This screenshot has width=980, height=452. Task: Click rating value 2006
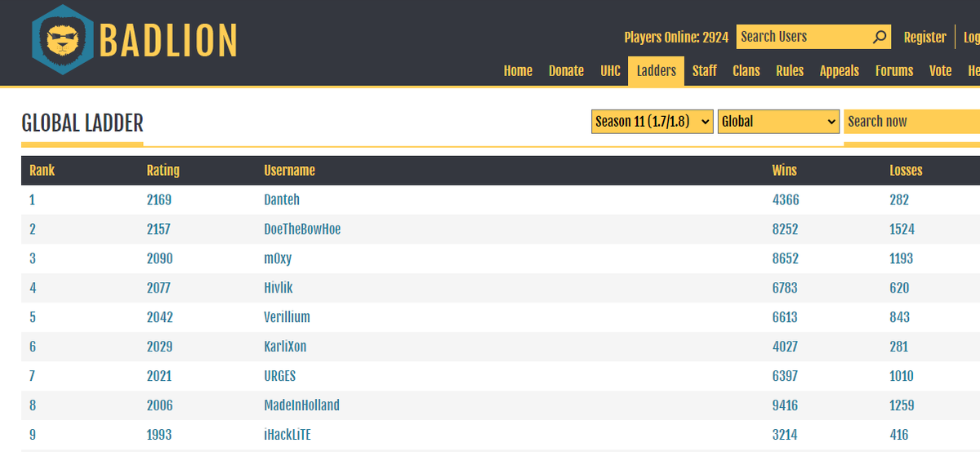tap(160, 405)
